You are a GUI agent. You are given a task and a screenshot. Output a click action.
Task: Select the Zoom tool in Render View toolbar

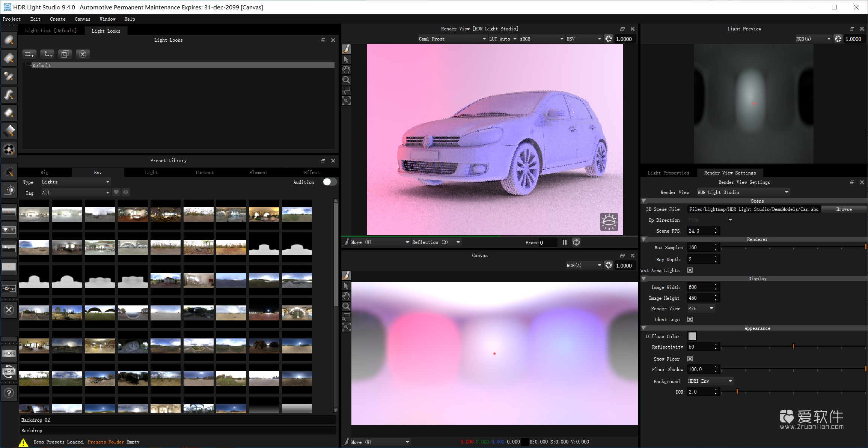tap(346, 80)
